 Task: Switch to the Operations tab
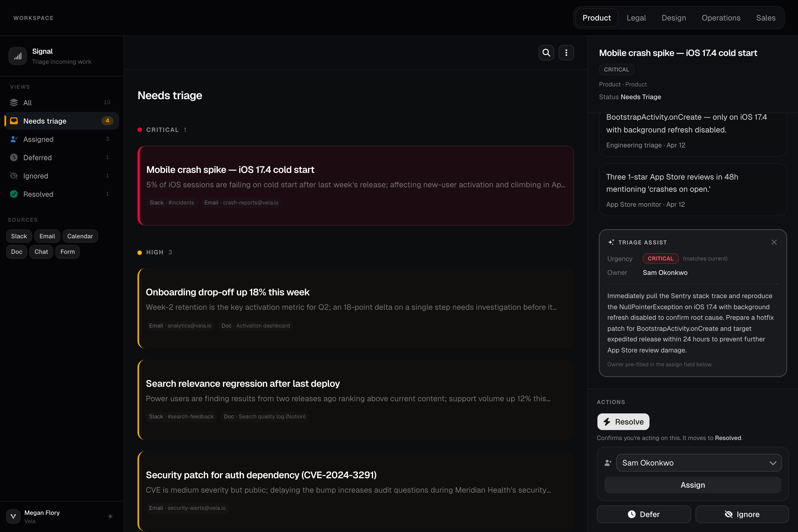point(721,18)
